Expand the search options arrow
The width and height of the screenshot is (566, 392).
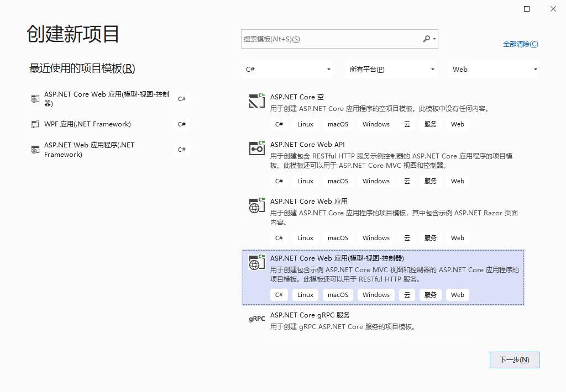434,39
